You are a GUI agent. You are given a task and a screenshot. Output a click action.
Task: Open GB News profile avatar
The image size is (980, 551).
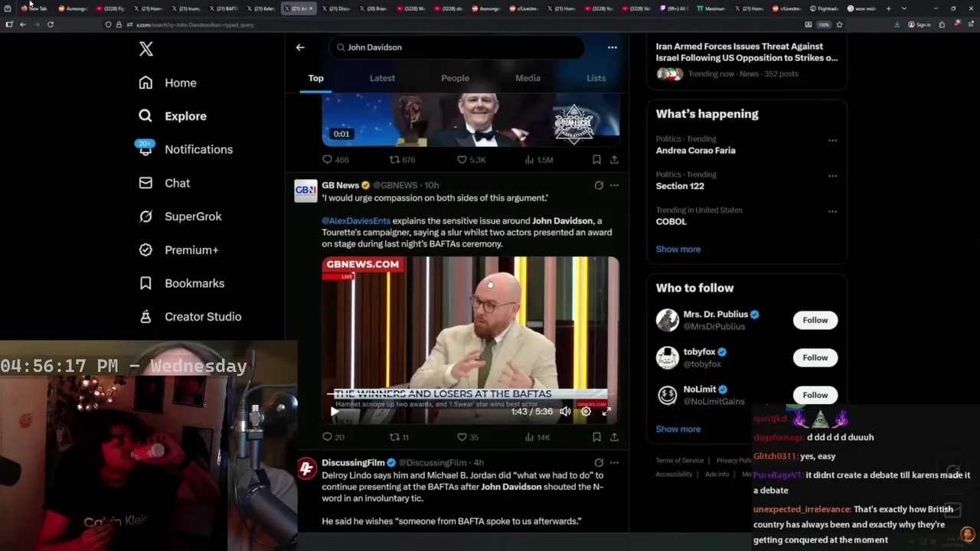[x=305, y=191]
